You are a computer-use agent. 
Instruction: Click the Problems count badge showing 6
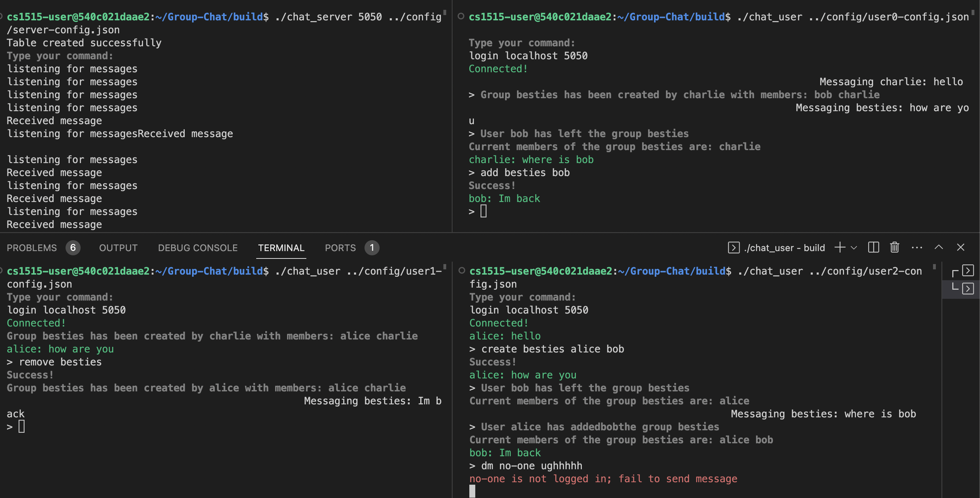tap(73, 248)
